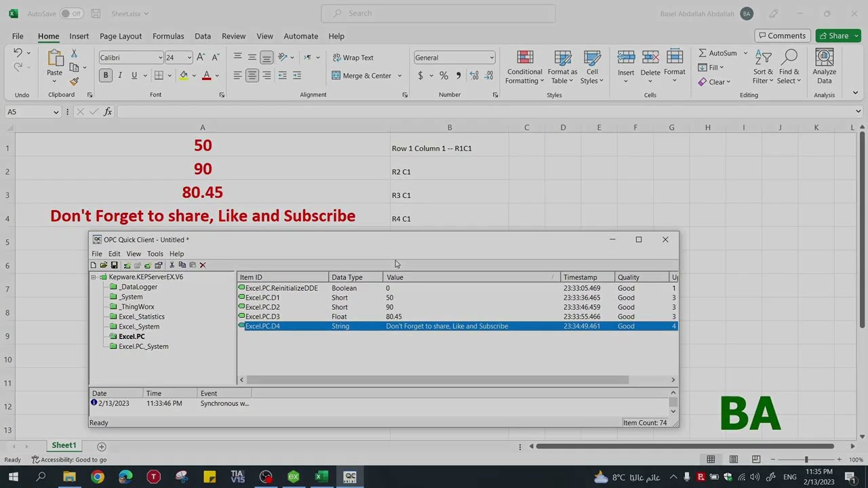The height and width of the screenshot is (488, 868).
Task: Click Insert Function fx icon in formula bar
Action: [x=107, y=112]
